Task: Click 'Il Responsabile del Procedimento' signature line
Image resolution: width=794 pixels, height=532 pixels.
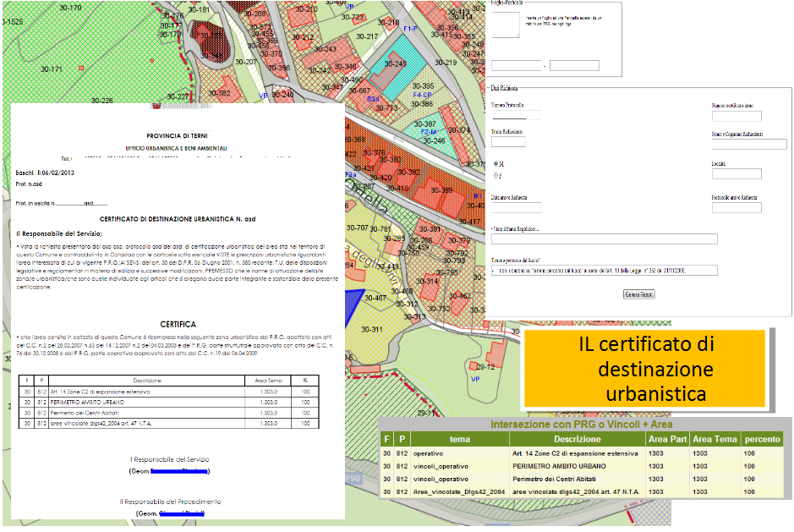Action: pos(170,502)
